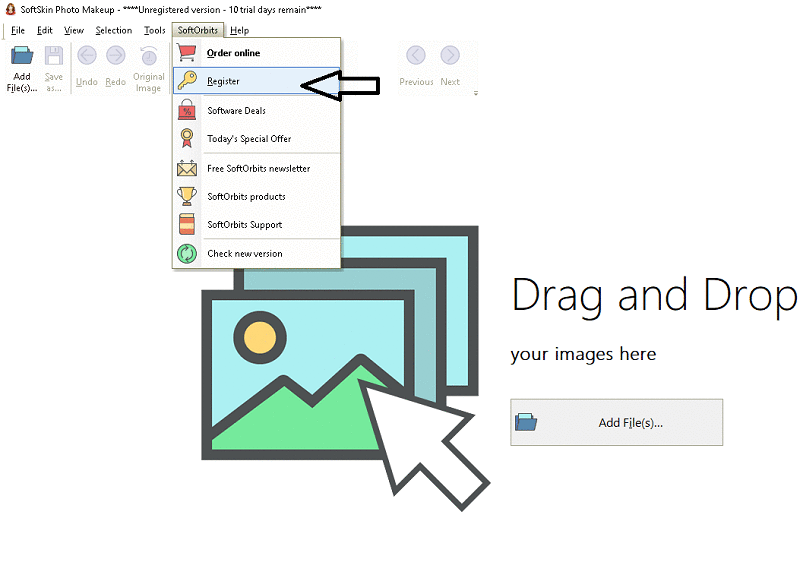
Task: Open SoftOrbits Support menu item
Action: (x=244, y=225)
